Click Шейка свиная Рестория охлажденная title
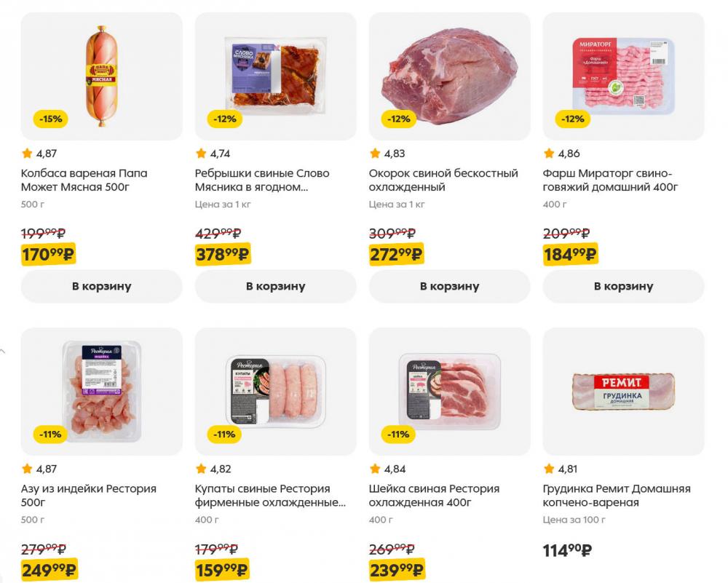728x583 pixels. (434, 496)
